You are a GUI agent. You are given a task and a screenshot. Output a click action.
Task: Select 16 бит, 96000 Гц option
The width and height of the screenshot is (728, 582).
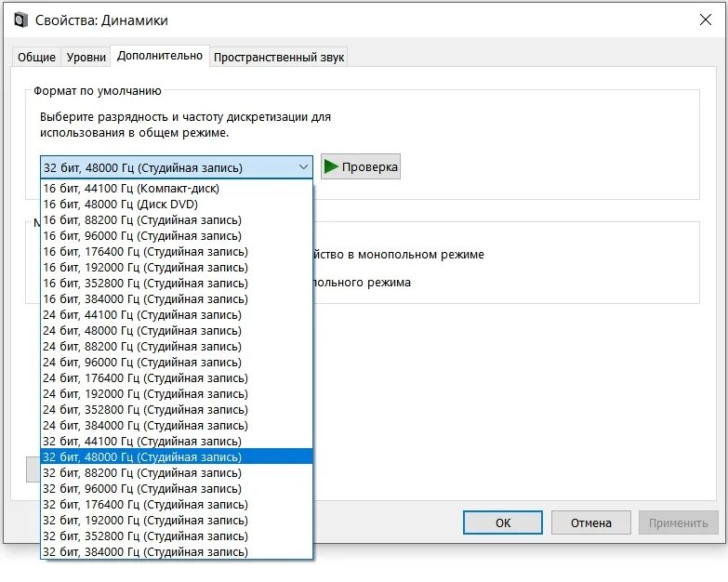tap(177, 235)
